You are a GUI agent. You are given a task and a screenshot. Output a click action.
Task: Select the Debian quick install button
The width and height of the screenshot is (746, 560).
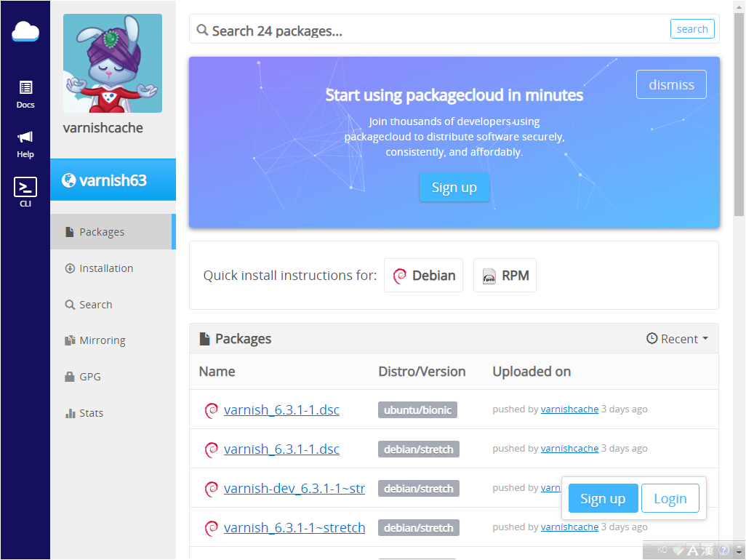tap(423, 276)
